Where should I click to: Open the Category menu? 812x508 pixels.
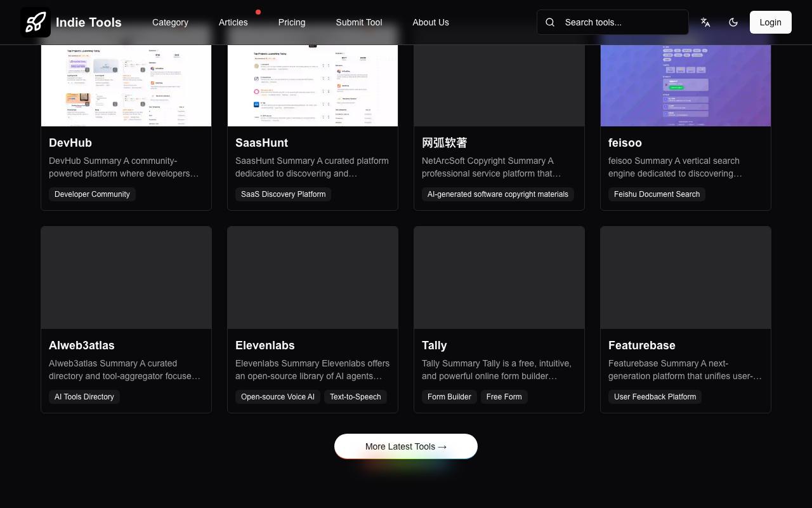coord(170,22)
